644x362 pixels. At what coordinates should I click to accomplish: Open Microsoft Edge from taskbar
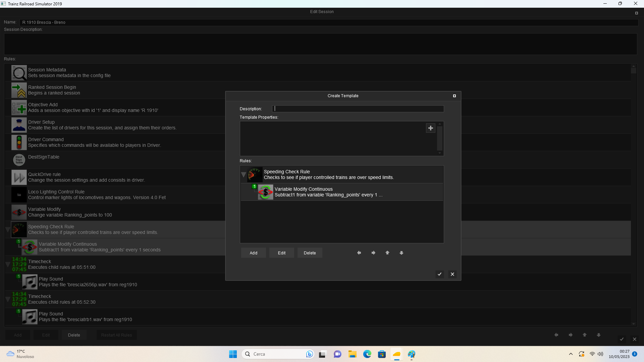(367, 354)
